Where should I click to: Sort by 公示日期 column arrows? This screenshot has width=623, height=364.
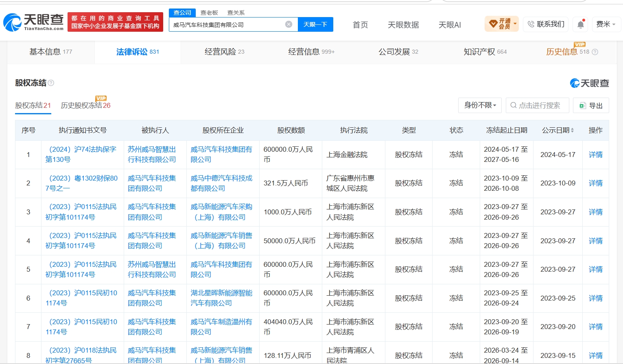tap(572, 130)
